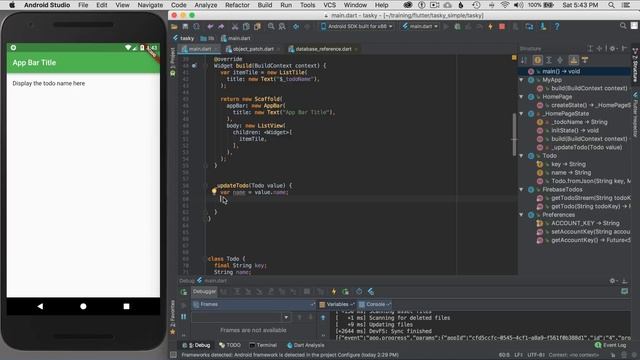Open the Terminal tool window button
Viewport: 640px width, 360px height.
click(x=263, y=345)
